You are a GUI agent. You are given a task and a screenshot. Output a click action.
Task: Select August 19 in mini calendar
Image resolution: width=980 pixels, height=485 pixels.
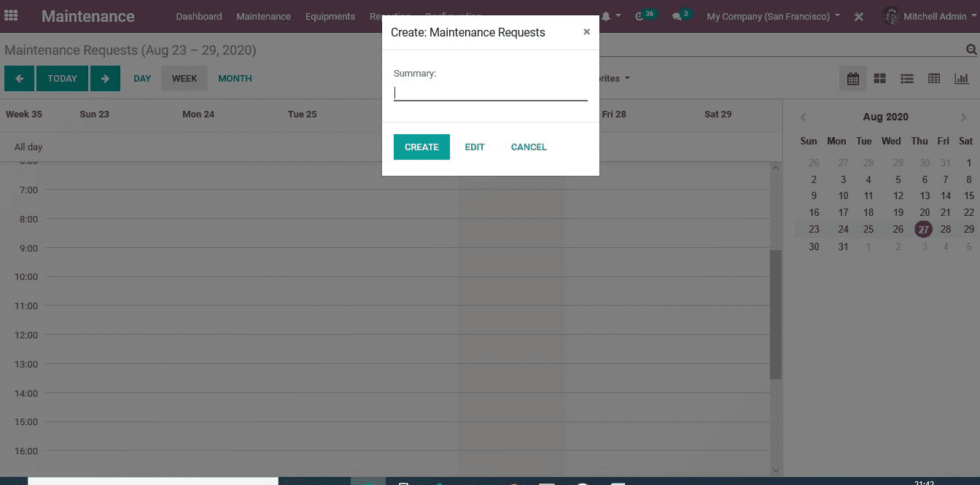[x=898, y=212]
